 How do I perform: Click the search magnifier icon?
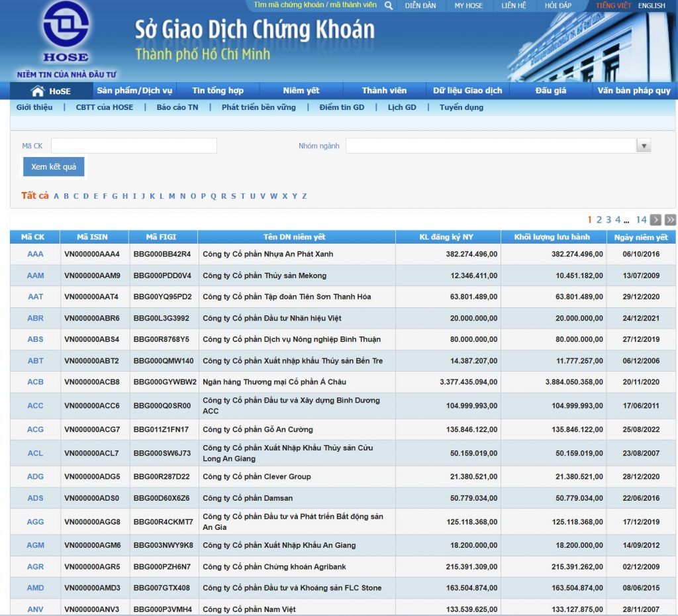click(x=387, y=5)
